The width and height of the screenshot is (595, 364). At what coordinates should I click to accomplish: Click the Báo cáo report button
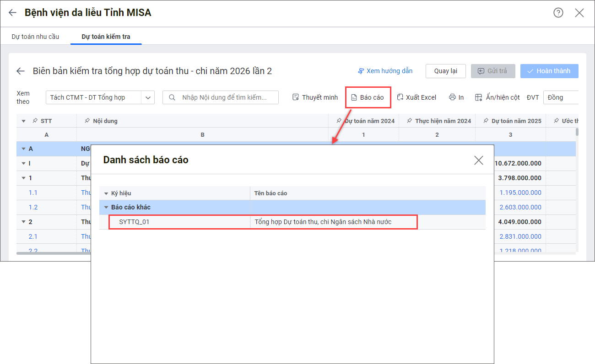click(x=368, y=97)
